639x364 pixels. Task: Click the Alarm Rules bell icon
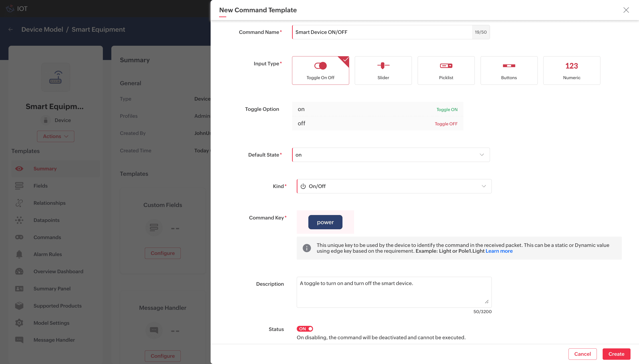tap(19, 254)
